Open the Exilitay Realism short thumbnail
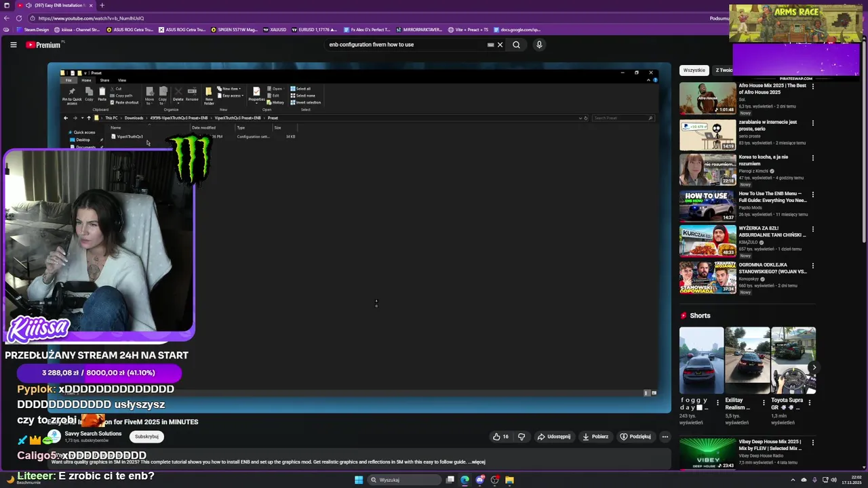The width and height of the screenshot is (868, 488). [747, 361]
